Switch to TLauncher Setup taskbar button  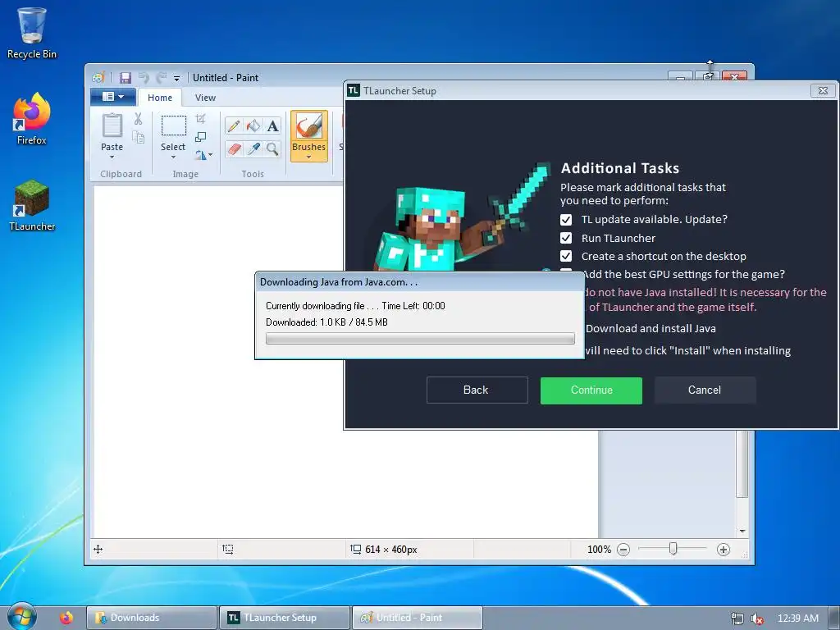285,618
